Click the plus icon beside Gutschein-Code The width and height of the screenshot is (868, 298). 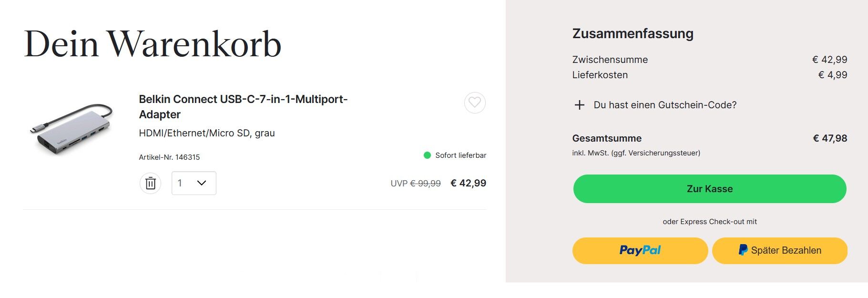tap(579, 105)
